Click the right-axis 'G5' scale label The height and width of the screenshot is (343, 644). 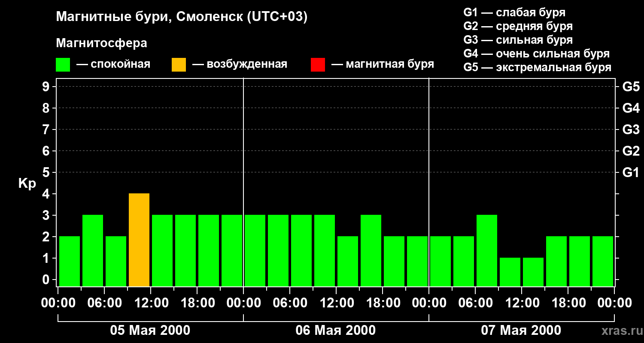[631, 87]
